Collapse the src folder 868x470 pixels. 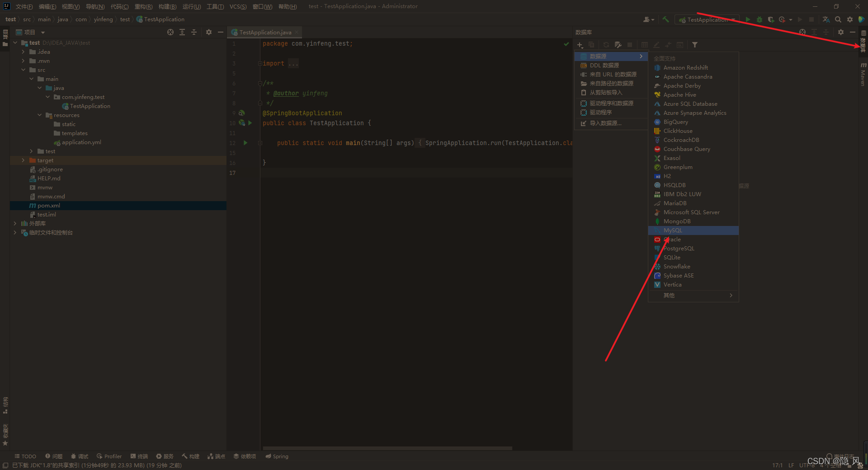coord(23,70)
